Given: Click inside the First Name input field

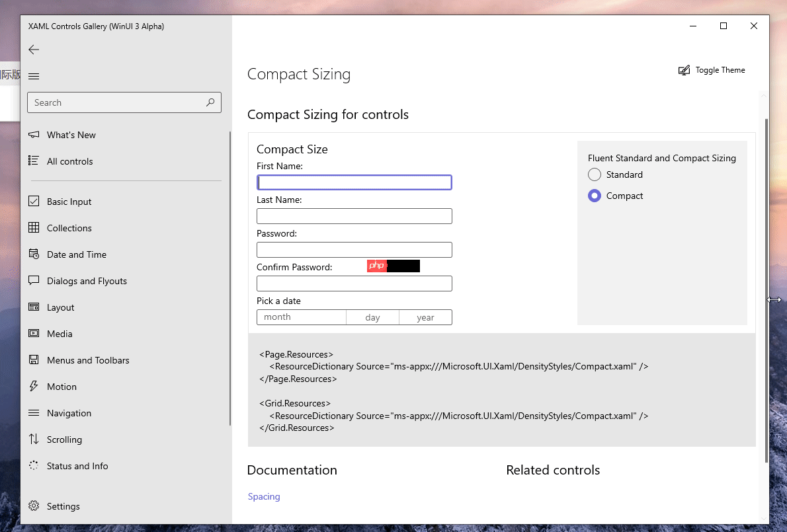Looking at the screenshot, I should [354, 182].
